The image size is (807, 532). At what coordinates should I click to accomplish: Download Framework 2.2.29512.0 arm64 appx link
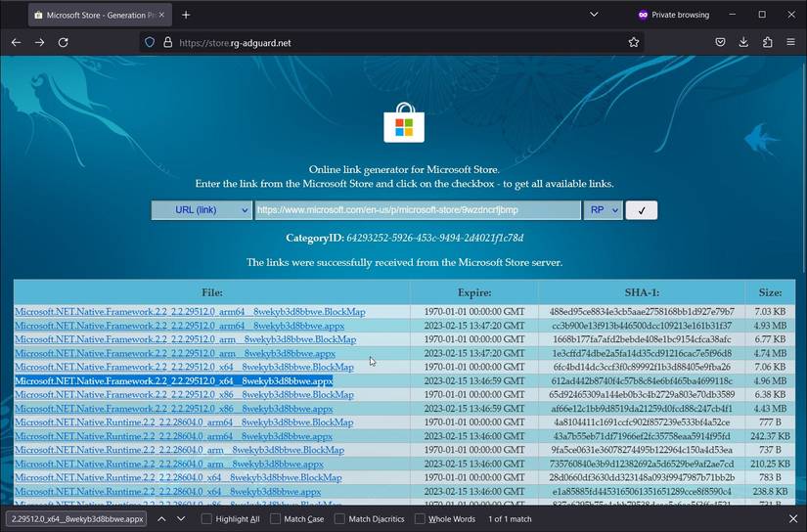(x=180, y=326)
